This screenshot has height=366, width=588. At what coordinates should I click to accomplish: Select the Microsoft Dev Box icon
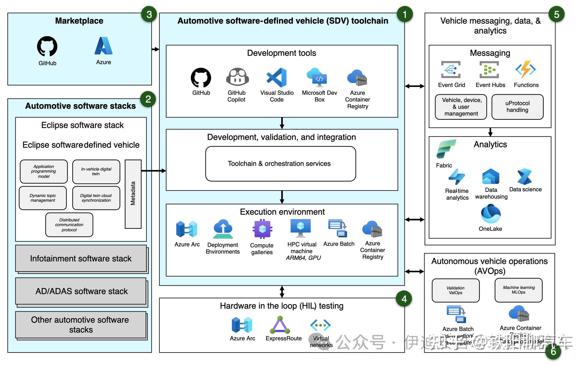[318, 78]
